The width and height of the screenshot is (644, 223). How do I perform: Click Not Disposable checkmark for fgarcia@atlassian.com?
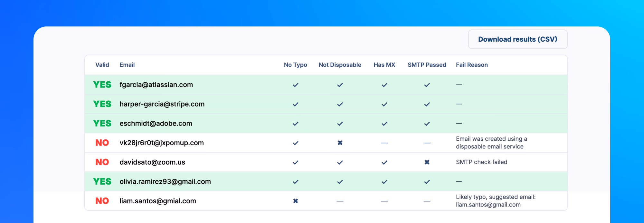340,85
